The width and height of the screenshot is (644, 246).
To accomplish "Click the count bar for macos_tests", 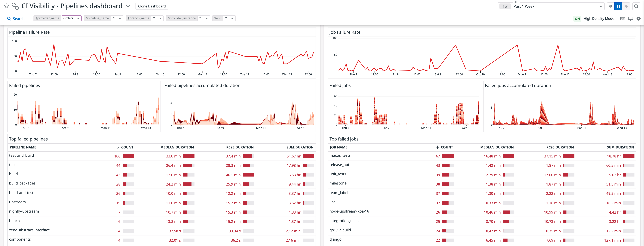I will (448, 156).
